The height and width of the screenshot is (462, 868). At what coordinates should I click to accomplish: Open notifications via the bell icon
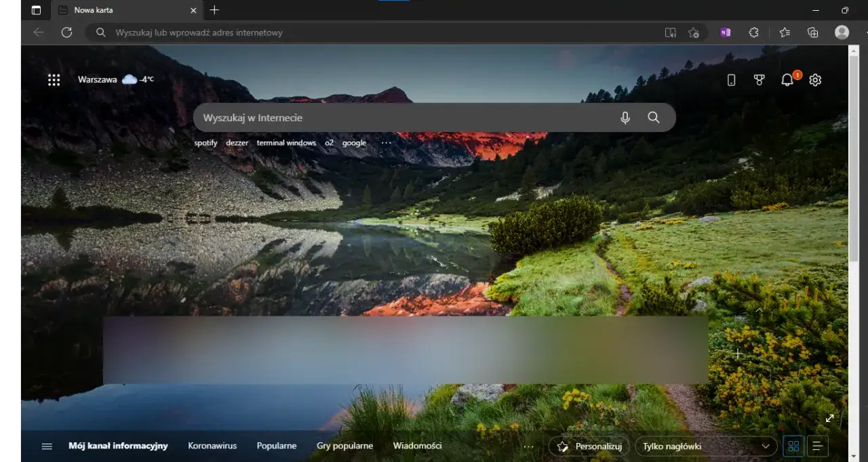[787, 79]
